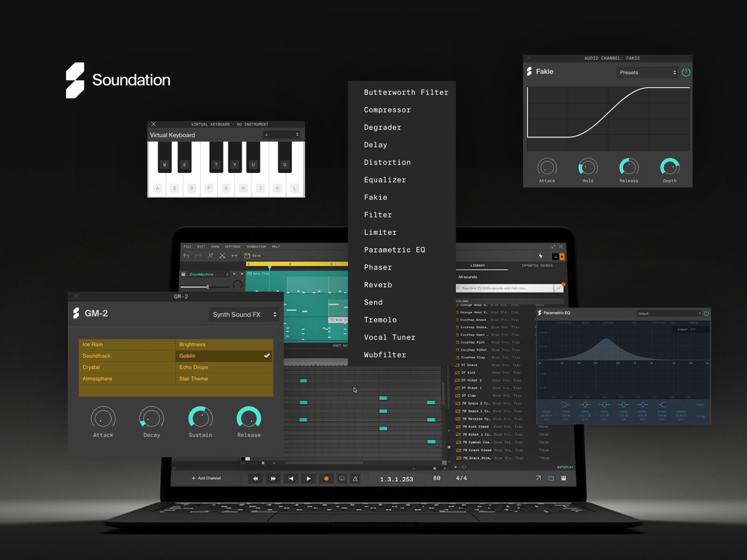Choose Butterworth Filter from effects list

pyautogui.click(x=406, y=92)
